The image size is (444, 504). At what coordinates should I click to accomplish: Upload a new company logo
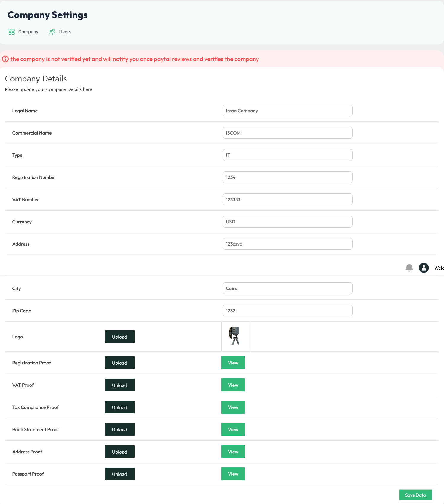coord(119,337)
